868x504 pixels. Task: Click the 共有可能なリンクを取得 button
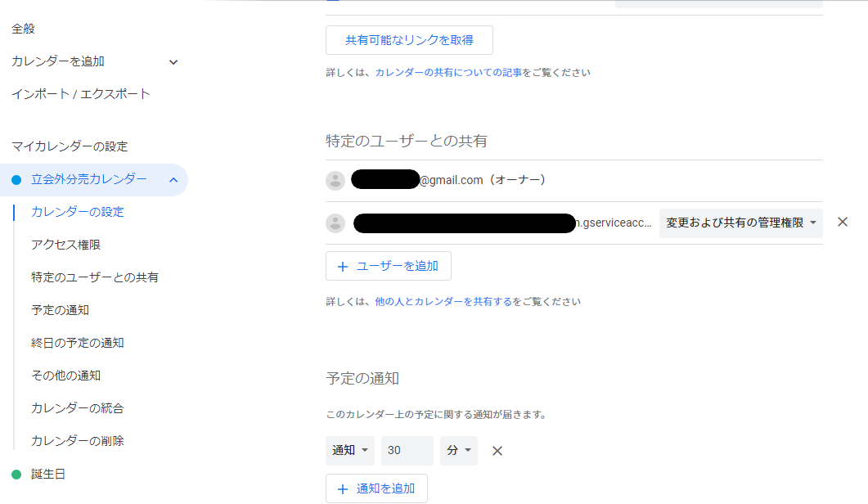(409, 40)
